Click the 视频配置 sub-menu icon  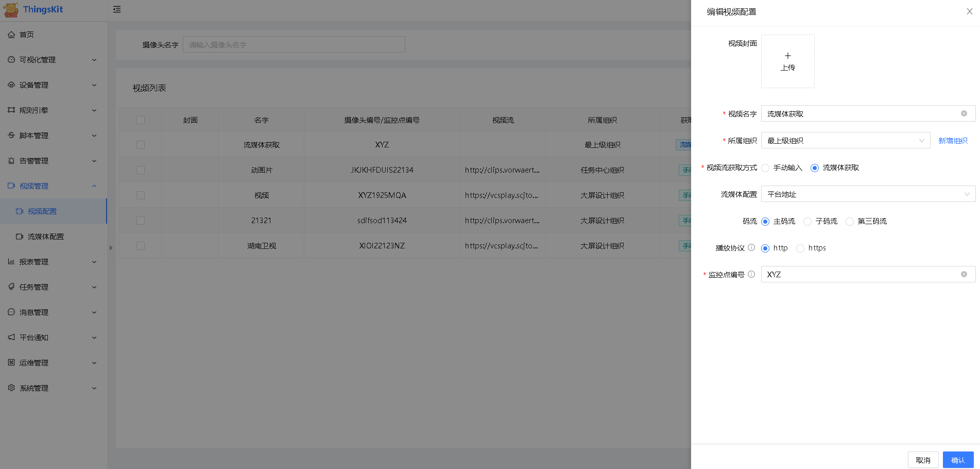pyautogui.click(x=20, y=211)
